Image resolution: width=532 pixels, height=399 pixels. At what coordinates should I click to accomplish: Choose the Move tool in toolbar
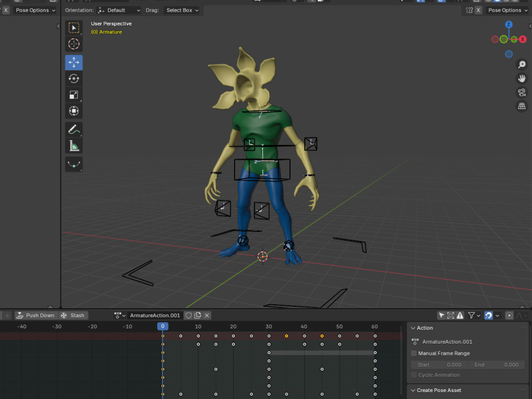(73, 62)
